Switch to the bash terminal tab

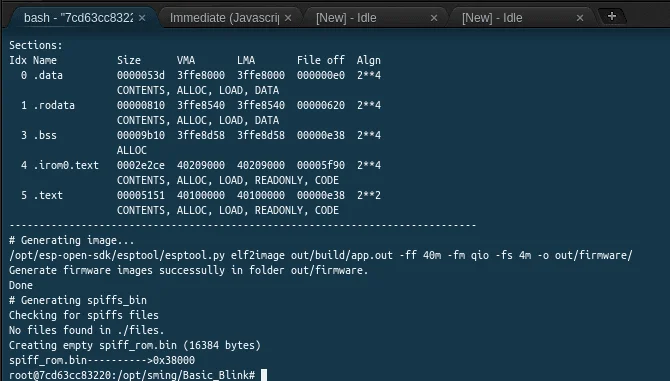point(79,18)
